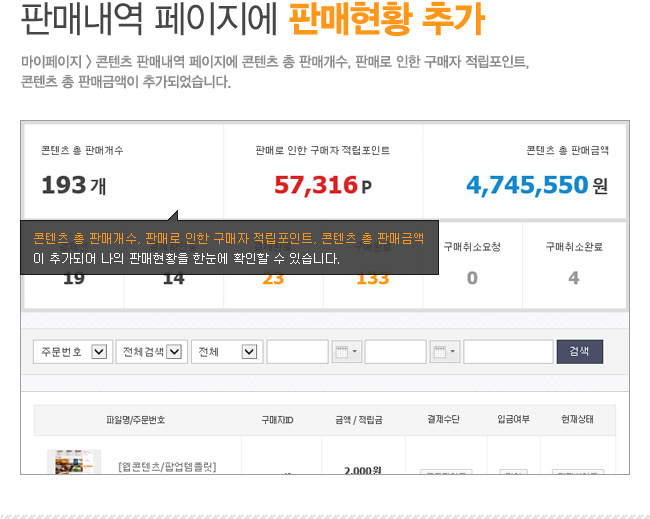Click the 금액 / 적립금 column header

point(359,420)
